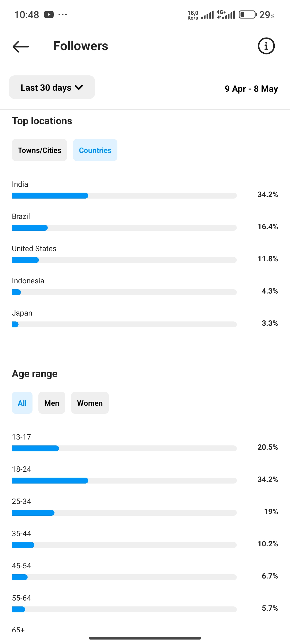Screen dimensions: 290x644
Task: Select the All age range filter
Action: pyautogui.click(x=22, y=403)
